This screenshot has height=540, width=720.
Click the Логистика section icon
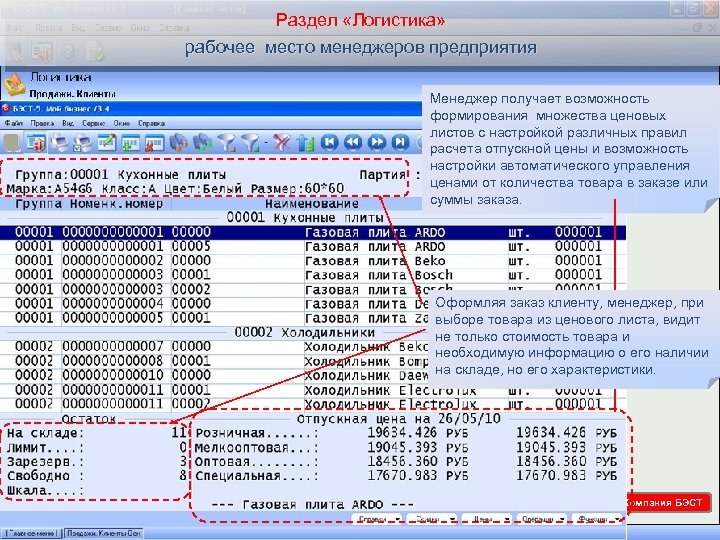pos(14,85)
